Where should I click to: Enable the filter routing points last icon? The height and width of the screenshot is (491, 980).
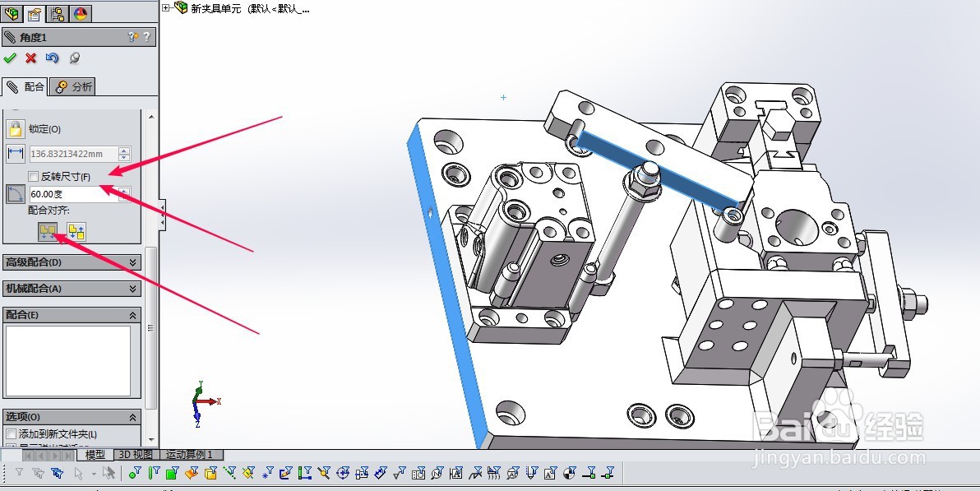point(607,473)
